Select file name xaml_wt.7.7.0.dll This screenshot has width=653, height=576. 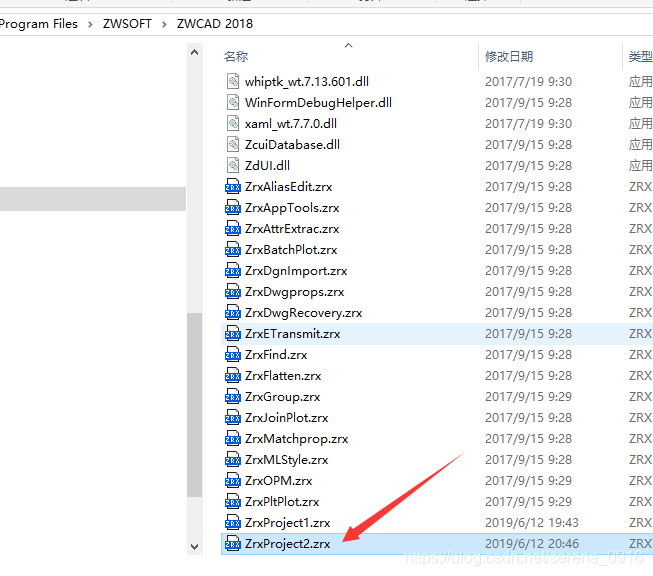(x=291, y=123)
